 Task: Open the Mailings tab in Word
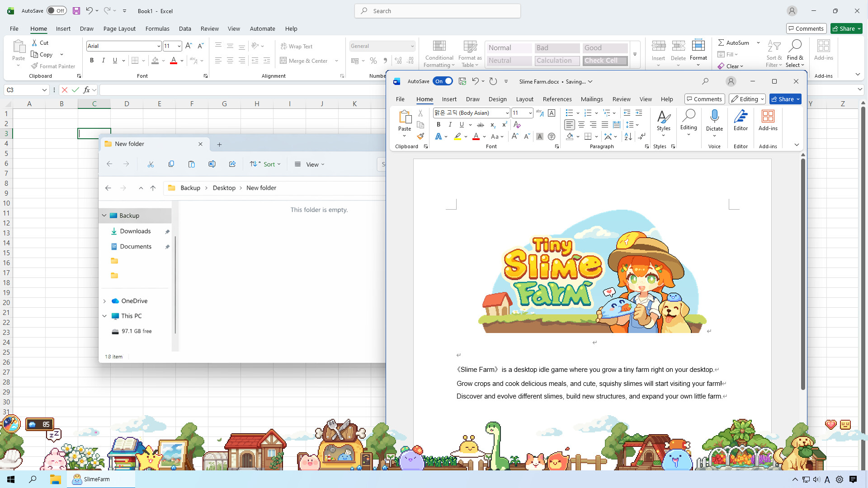pyautogui.click(x=591, y=99)
